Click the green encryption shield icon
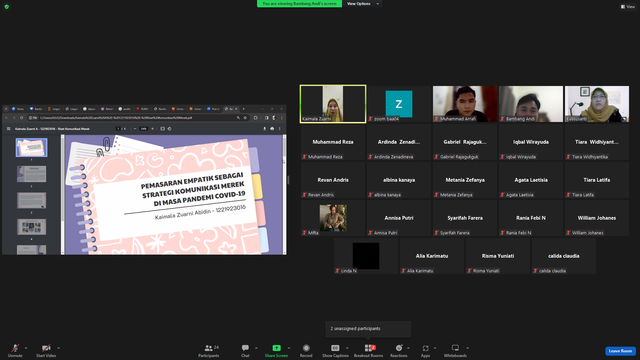 pos(7,7)
